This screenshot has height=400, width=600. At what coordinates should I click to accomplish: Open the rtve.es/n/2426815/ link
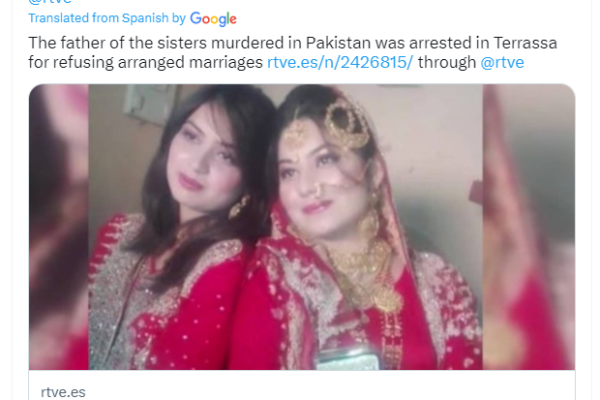[x=340, y=62]
